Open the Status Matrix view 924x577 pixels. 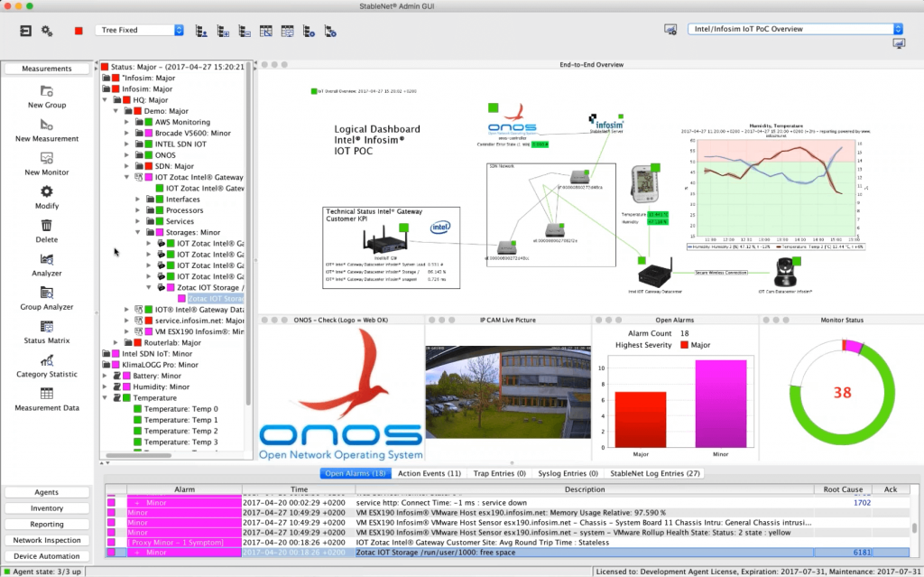47,327
